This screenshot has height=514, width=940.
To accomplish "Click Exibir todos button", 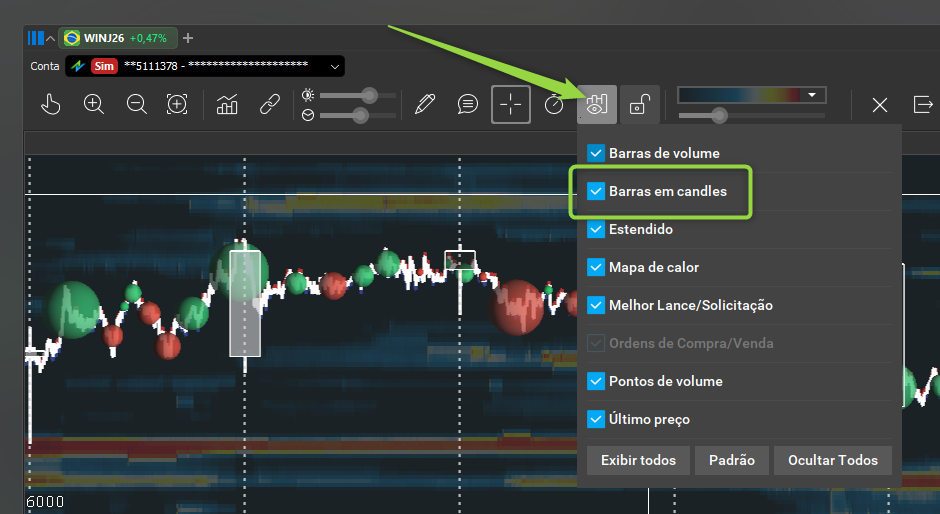I will point(638,460).
